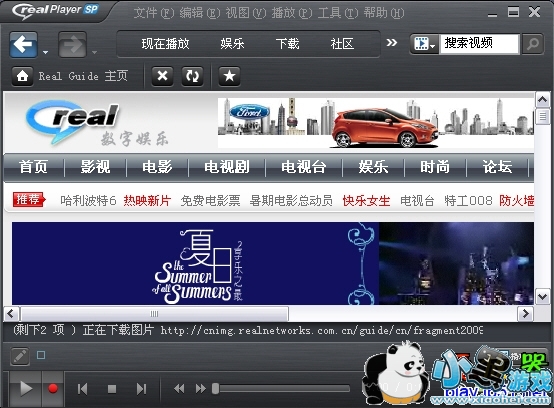Open the Summer of all Summers banner
The image size is (554, 408).
[273, 264]
